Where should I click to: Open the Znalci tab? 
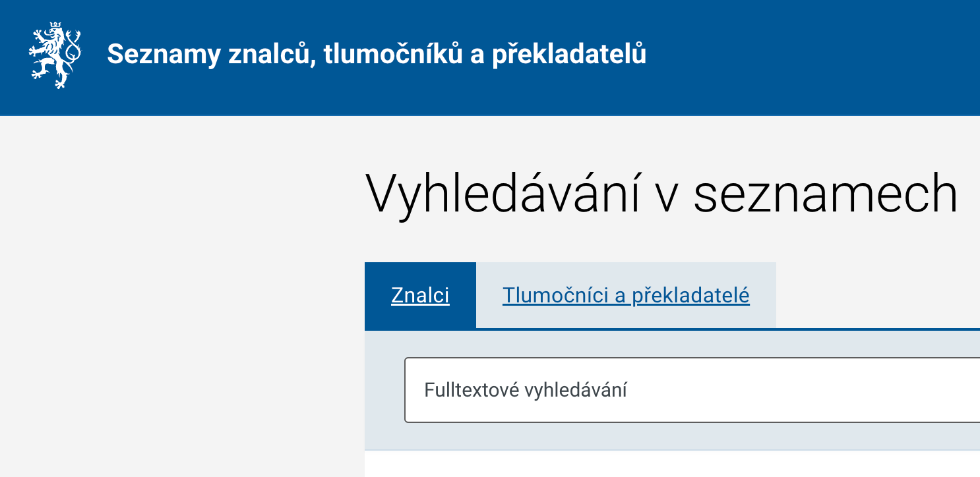[x=420, y=295]
